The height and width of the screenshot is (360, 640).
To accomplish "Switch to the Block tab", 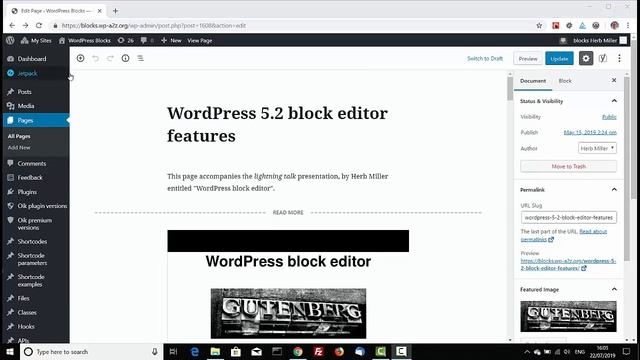I will click(x=565, y=81).
